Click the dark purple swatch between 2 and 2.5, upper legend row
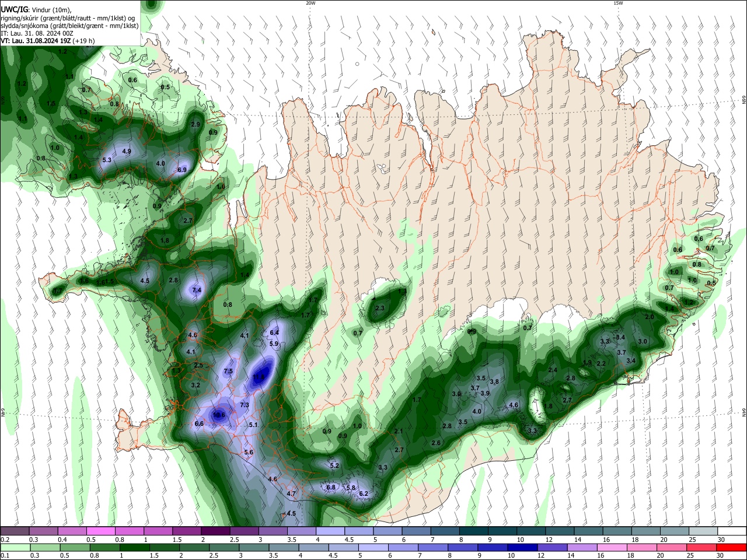 (x=215, y=531)
